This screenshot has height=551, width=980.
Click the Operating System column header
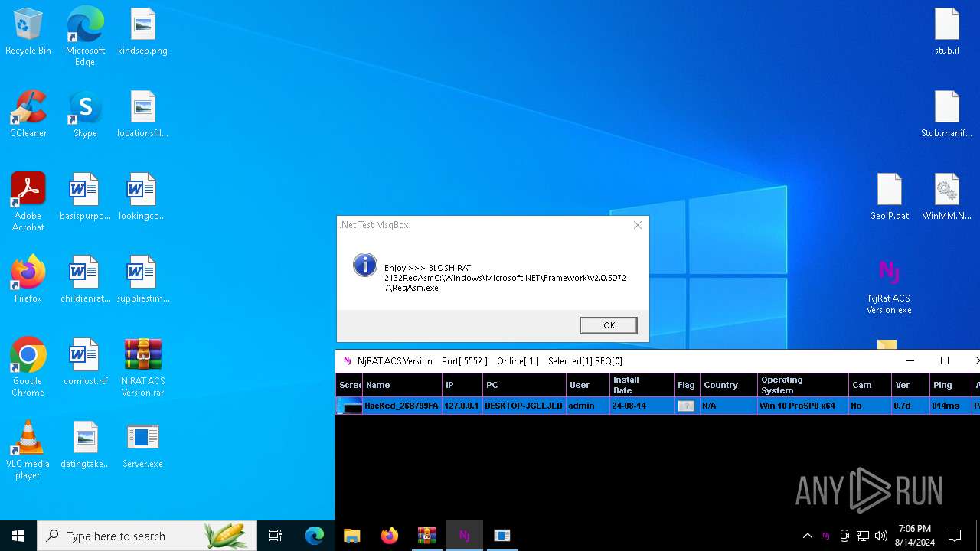(x=802, y=385)
